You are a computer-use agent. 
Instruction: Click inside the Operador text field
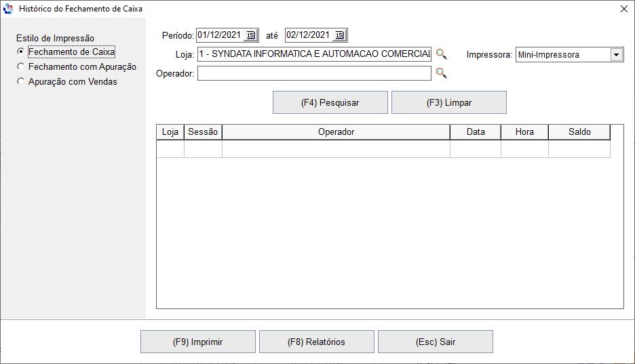tap(314, 73)
